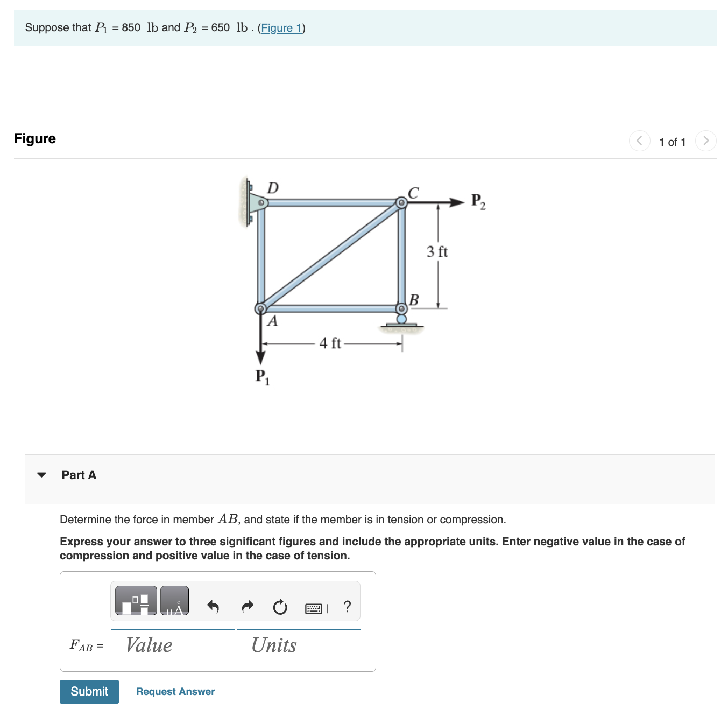This screenshot has height=716, width=728.
Task: Select the units (µÅ) symbol icon
Action: coord(175,600)
